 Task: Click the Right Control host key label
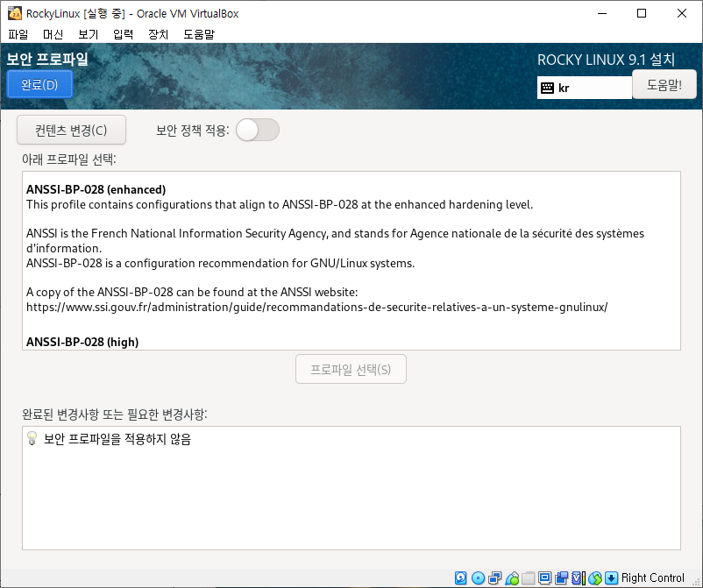(x=653, y=577)
